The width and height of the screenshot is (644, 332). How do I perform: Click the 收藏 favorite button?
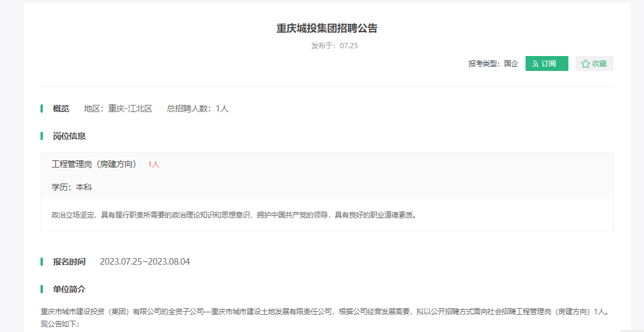(x=595, y=64)
